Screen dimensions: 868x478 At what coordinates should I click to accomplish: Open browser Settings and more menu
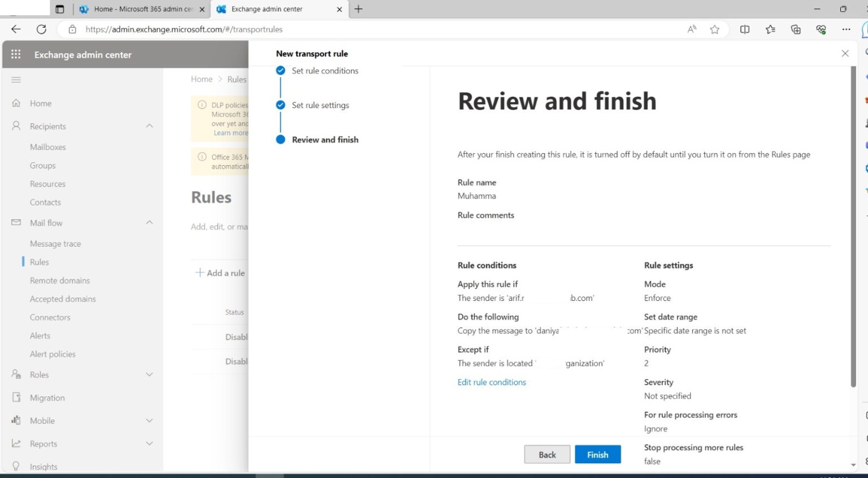point(846,29)
